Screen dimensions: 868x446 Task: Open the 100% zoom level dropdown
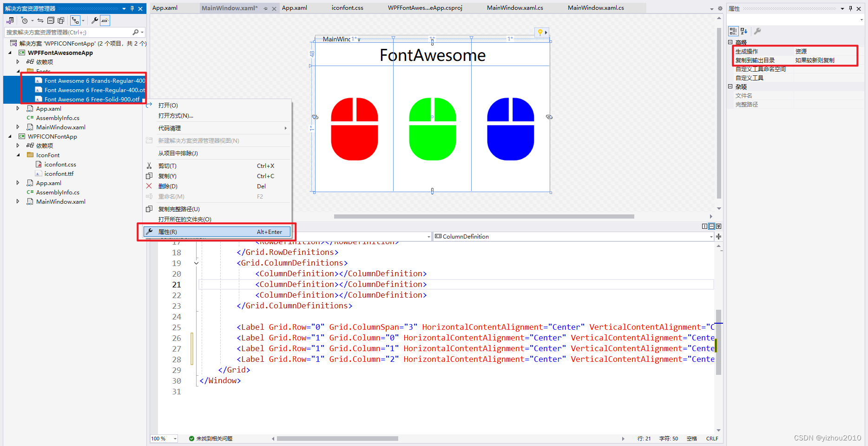(x=174, y=438)
